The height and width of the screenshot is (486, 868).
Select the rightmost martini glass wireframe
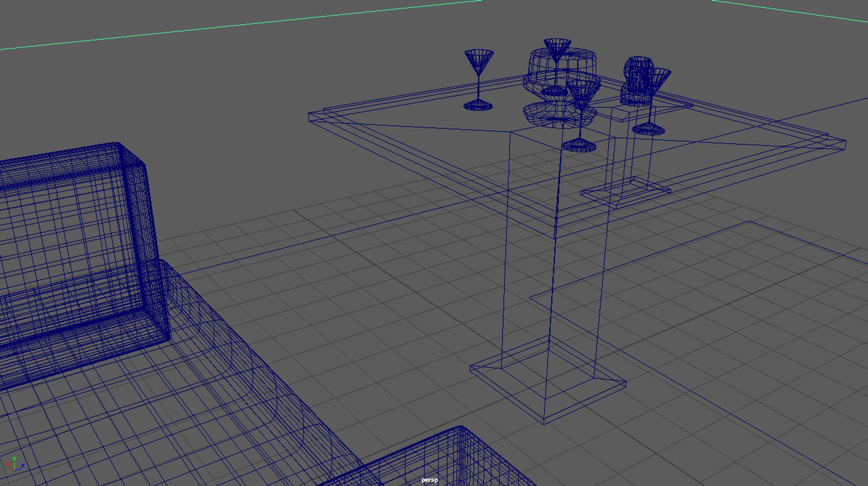point(651,101)
